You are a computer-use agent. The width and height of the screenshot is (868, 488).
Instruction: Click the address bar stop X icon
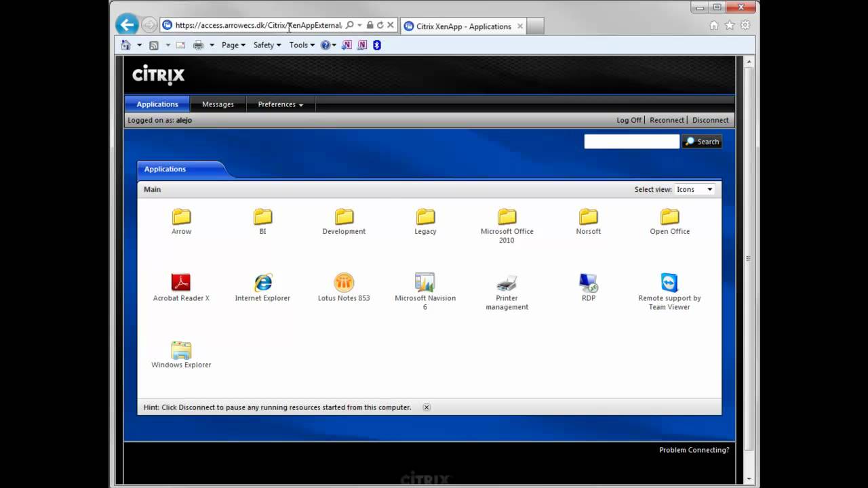coord(391,25)
